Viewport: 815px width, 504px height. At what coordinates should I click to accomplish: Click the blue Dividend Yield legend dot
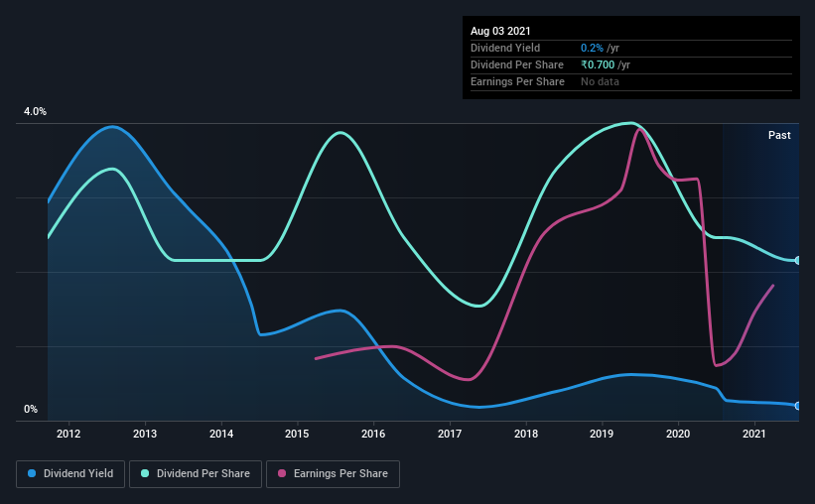point(32,473)
